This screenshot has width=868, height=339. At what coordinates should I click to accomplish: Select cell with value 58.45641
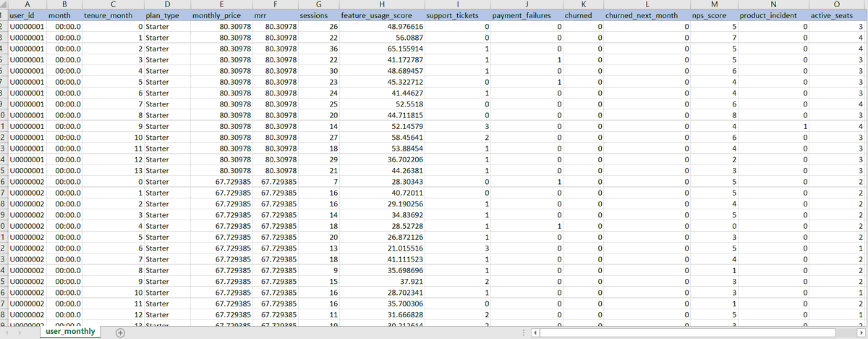[x=381, y=138]
